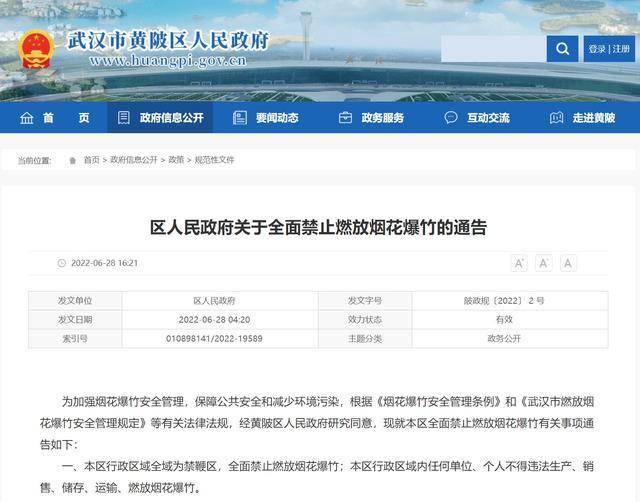Click the index number 010898141/2022-19589
The image size is (640, 502).
click(x=214, y=338)
